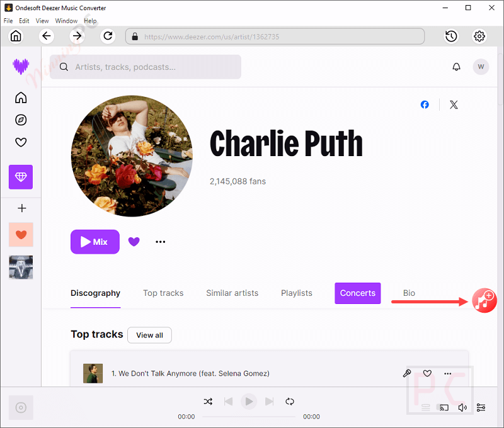The image size is (504, 428).
Task: Toggle the purple artist favorite heart
Action: [x=134, y=242]
